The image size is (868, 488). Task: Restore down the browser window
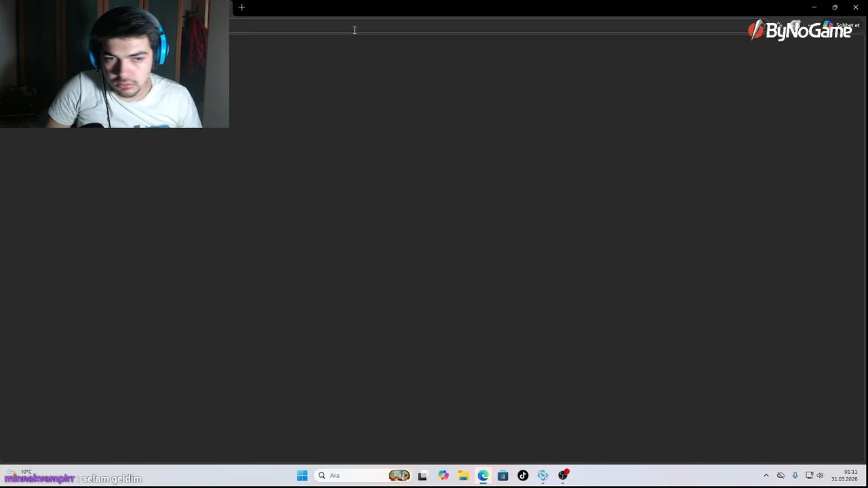point(835,7)
